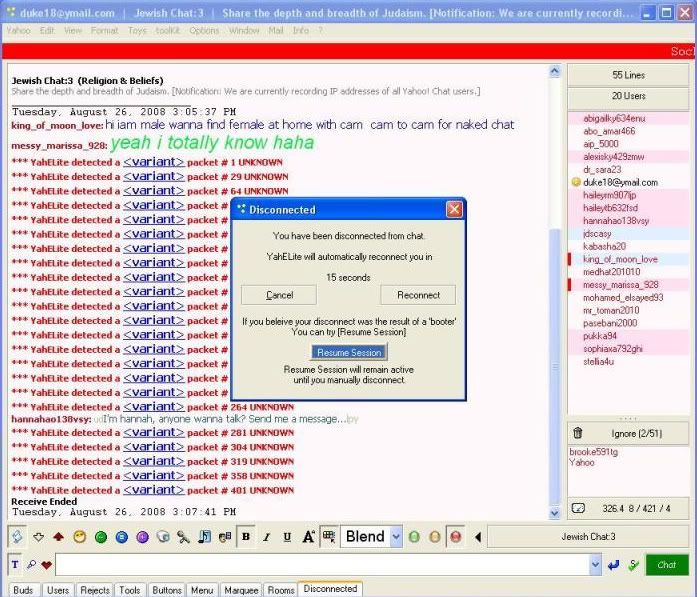The image size is (697, 597).
Task: Open the Toys menu
Action: tap(137, 30)
